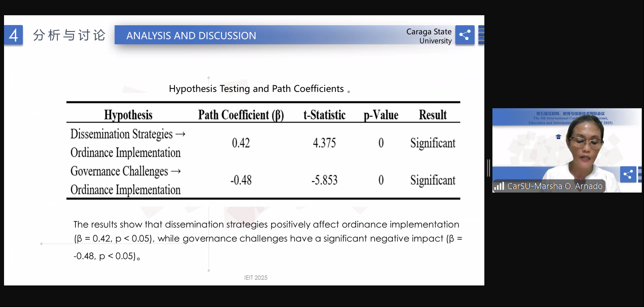The height and width of the screenshot is (307, 644).
Task: Select the CarSU-Marsha O. Arnado name label
Action: click(x=554, y=186)
